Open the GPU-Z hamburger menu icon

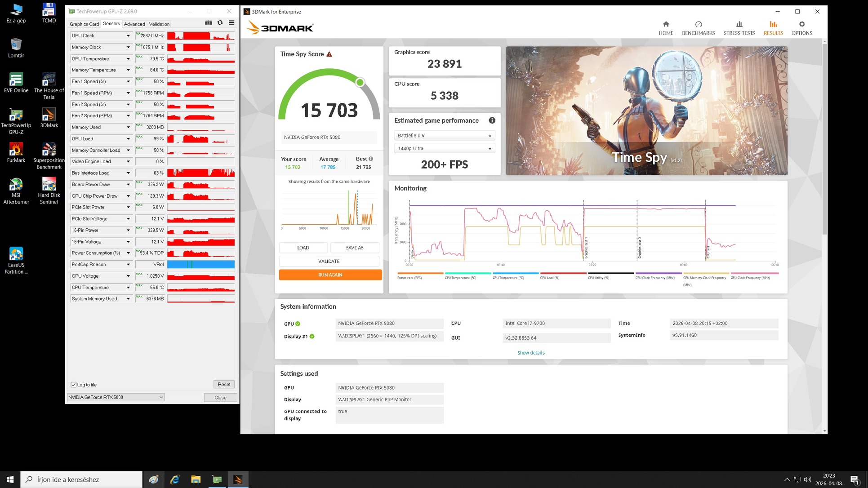point(231,22)
